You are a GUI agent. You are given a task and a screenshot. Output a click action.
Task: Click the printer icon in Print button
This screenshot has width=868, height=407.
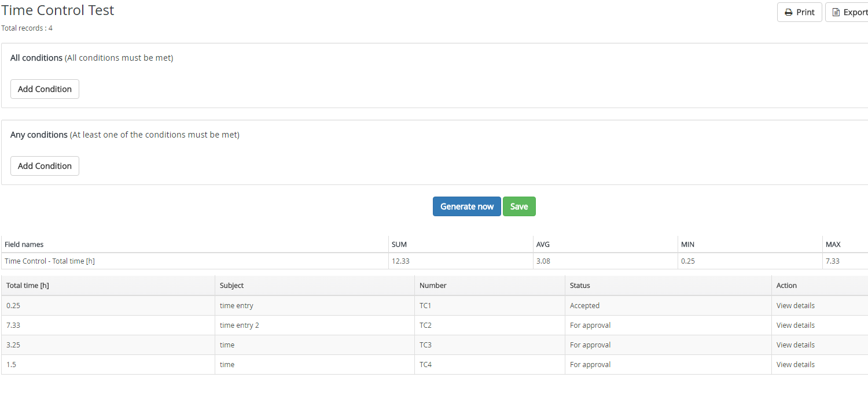pos(788,12)
